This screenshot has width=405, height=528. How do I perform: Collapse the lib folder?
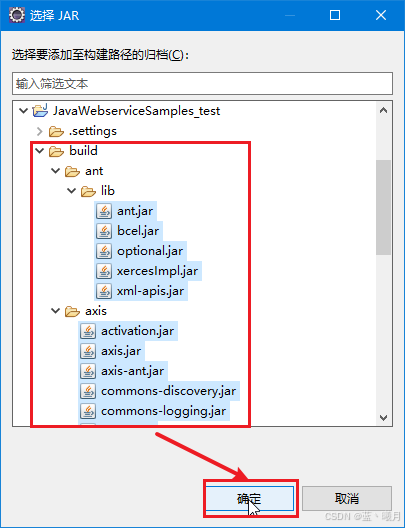(71, 191)
